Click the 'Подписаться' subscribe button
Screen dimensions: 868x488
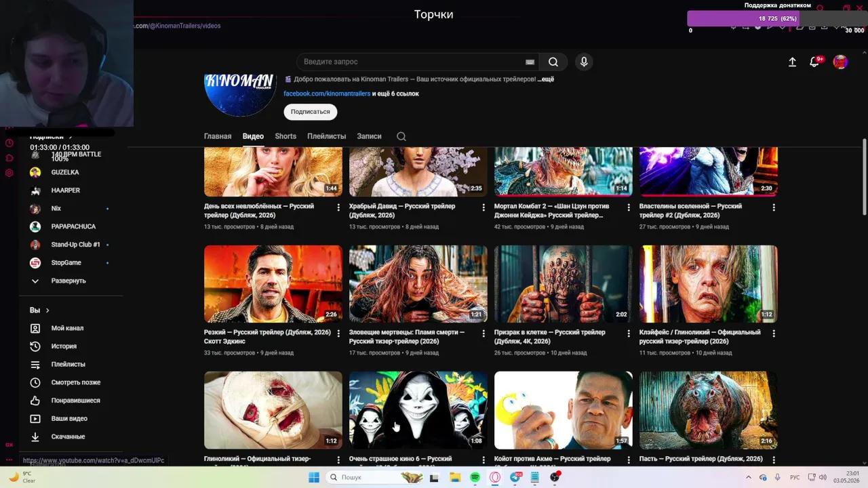coord(311,112)
